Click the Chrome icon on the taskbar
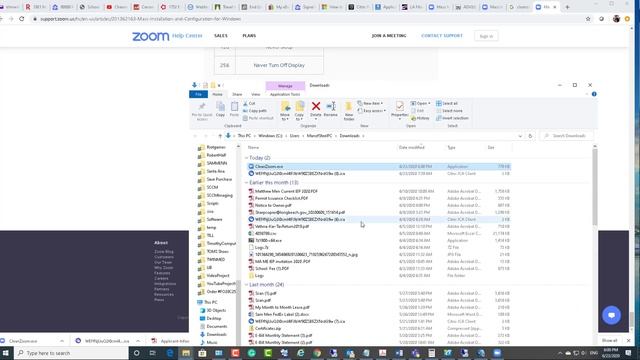 317,353
